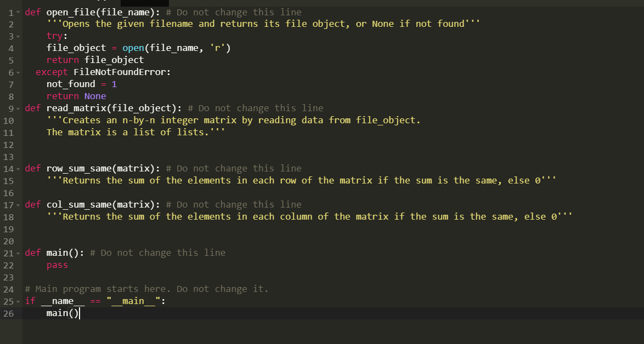644x344 pixels.
Task: Collapse the try block fold arrow
Action: click(x=18, y=37)
